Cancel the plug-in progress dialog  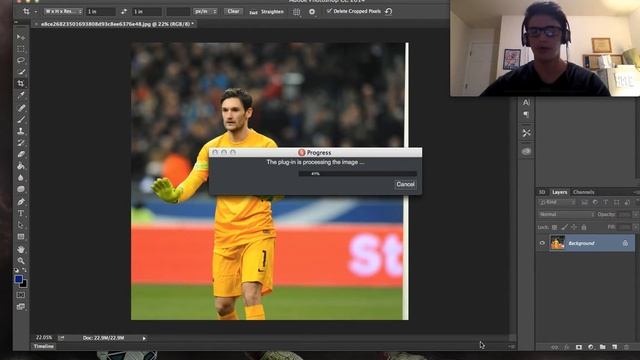(x=405, y=184)
